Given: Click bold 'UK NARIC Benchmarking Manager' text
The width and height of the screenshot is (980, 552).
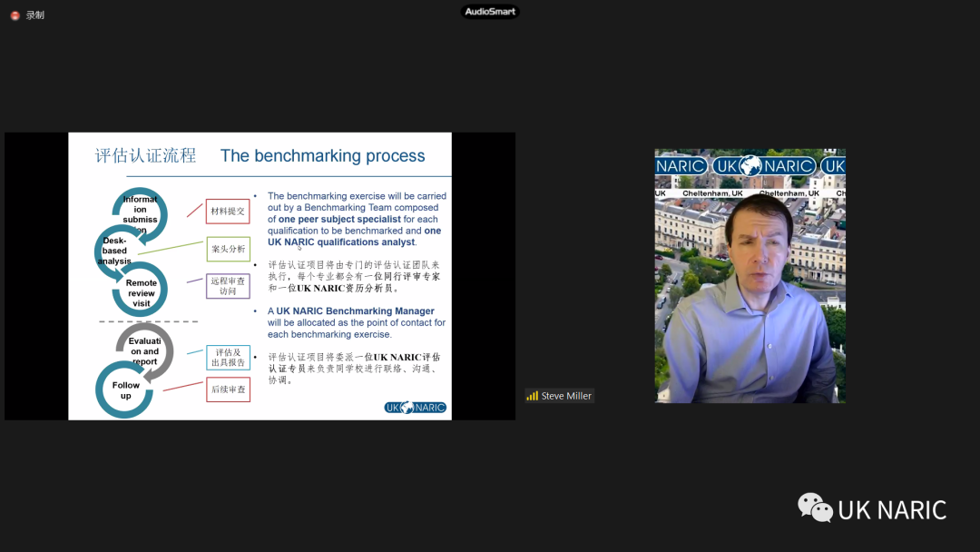Looking at the screenshot, I should coord(355,310).
